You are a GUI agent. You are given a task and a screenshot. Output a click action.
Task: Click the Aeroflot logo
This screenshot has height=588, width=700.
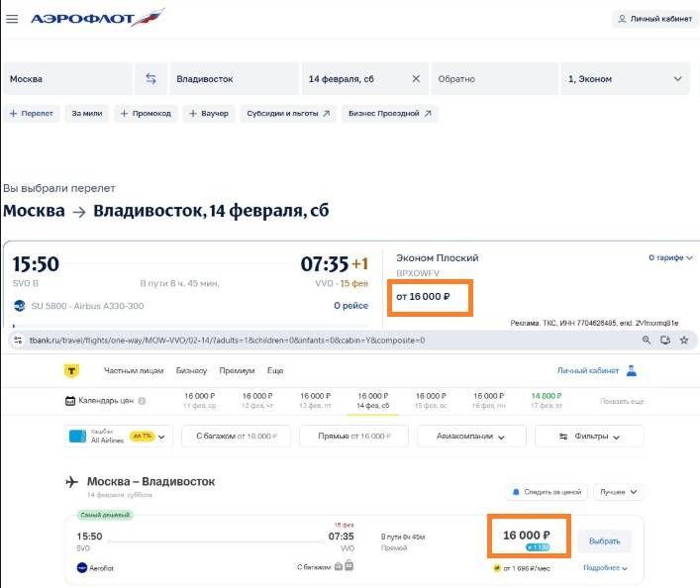[x=98, y=19]
